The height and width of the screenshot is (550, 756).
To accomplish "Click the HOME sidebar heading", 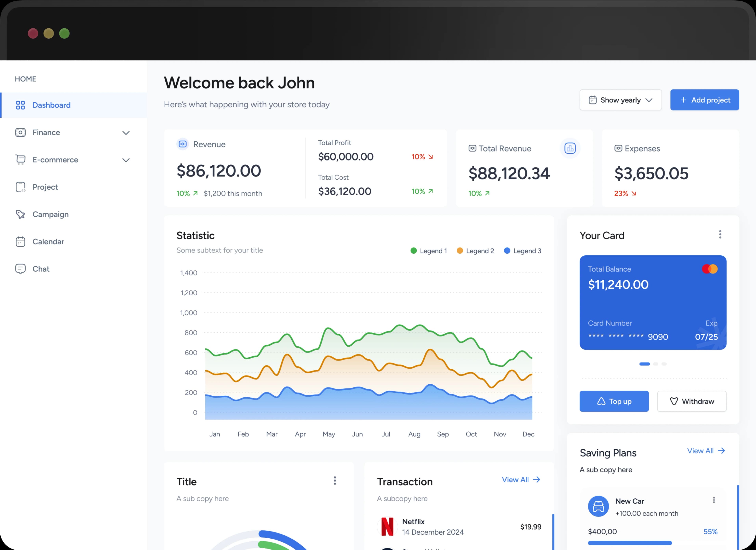I will click(x=25, y=79).
